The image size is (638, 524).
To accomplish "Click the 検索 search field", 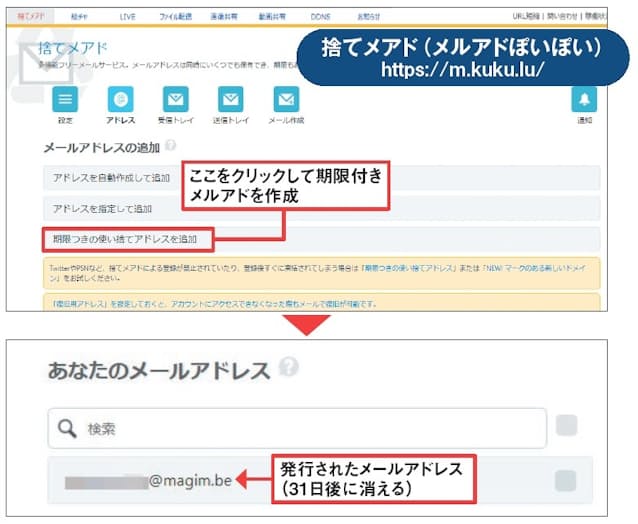I will pyautogui.click(x=297, y=428).
